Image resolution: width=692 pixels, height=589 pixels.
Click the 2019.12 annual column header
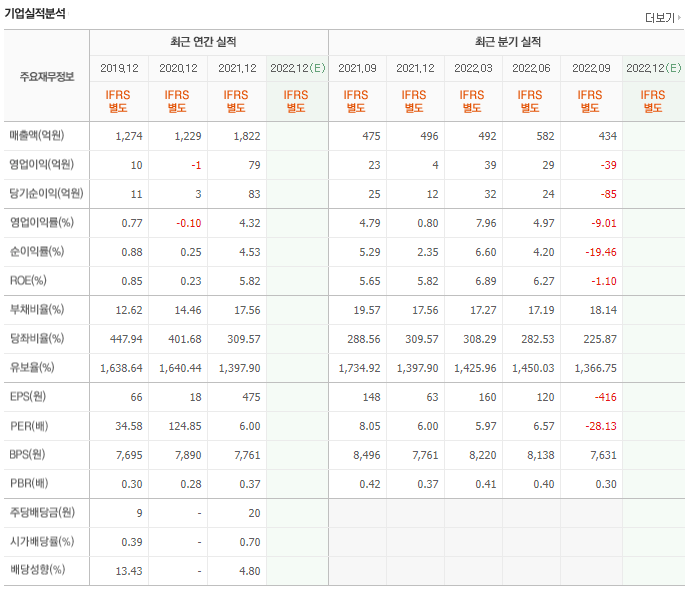pyautogui.click(x=119, y=68)
